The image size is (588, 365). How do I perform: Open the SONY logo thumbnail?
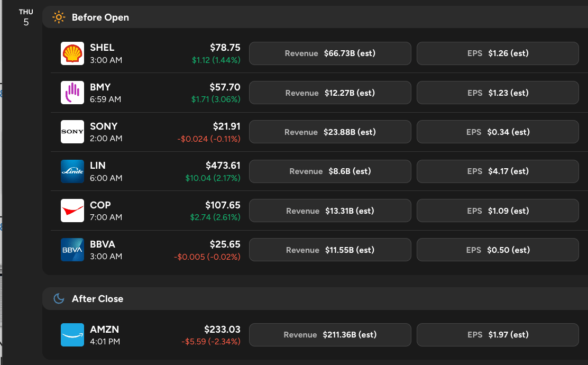(72, 132)
